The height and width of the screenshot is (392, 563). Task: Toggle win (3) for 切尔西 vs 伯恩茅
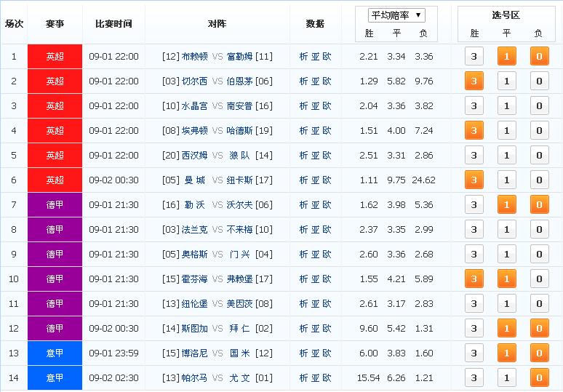click(474, 81)
